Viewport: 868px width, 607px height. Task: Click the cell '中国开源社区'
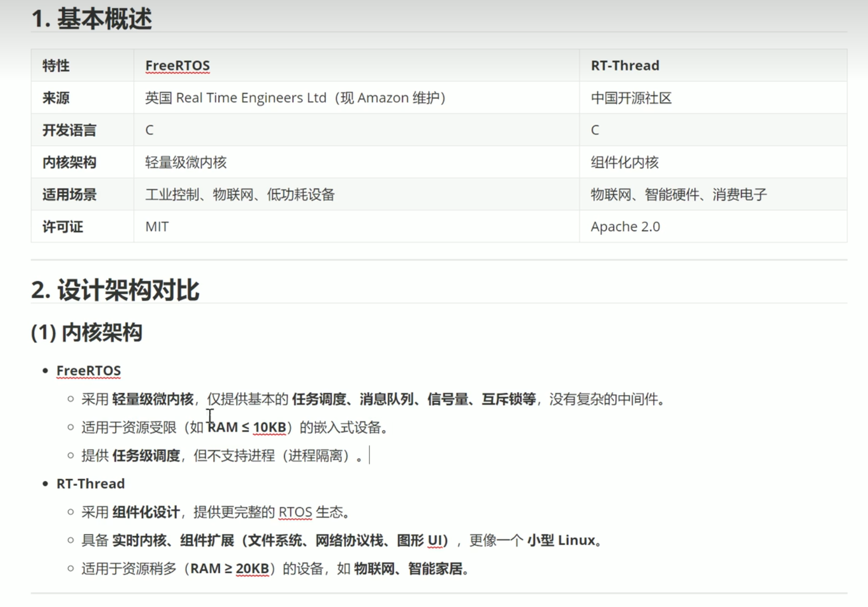click(713, 98)
